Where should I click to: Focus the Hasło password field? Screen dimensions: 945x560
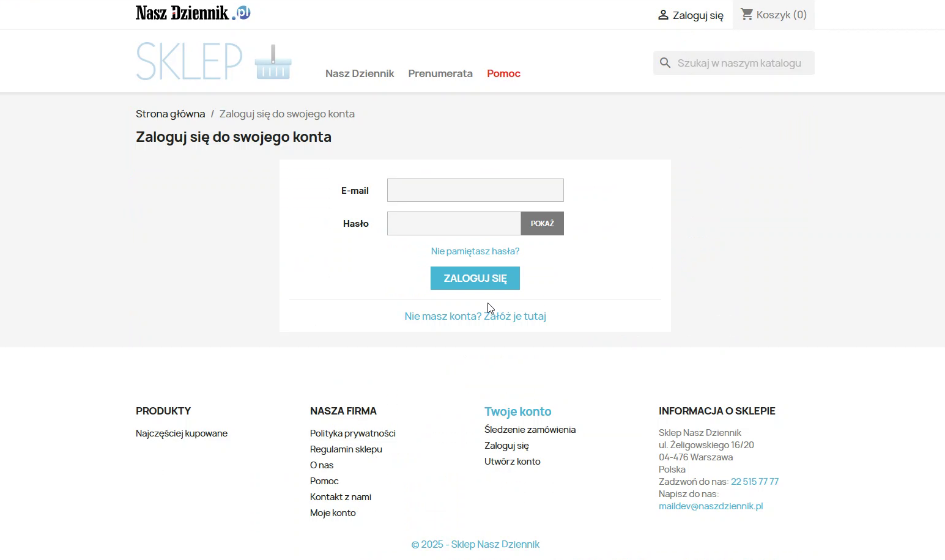point(454,224)
